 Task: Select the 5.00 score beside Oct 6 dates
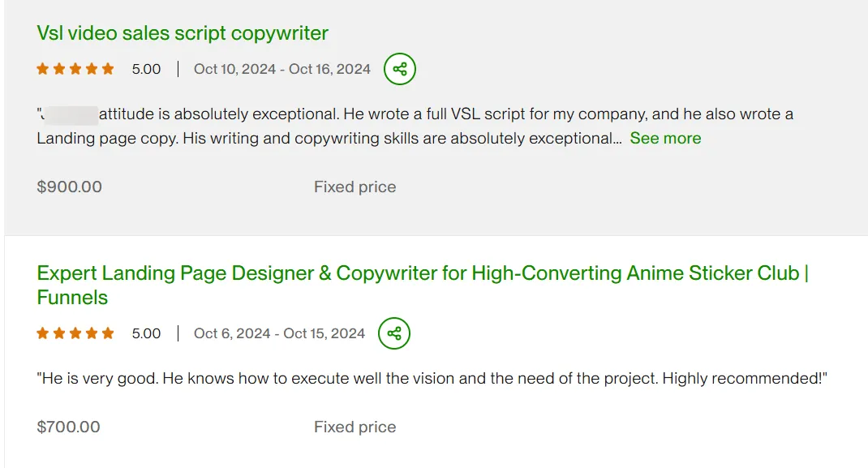pos(146,333)
